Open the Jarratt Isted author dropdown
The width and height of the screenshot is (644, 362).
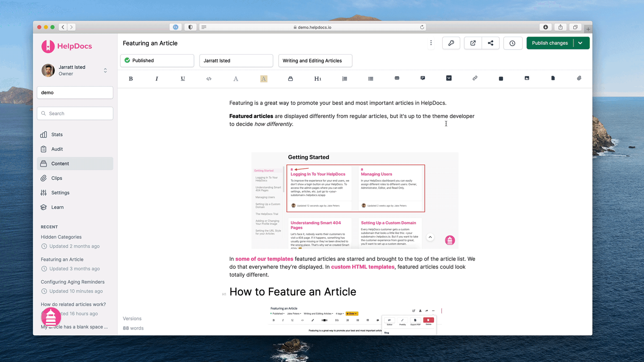point(236,60)
